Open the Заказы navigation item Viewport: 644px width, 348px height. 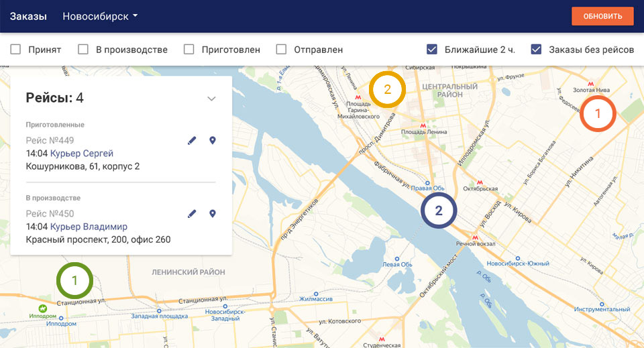pos(28,16)
